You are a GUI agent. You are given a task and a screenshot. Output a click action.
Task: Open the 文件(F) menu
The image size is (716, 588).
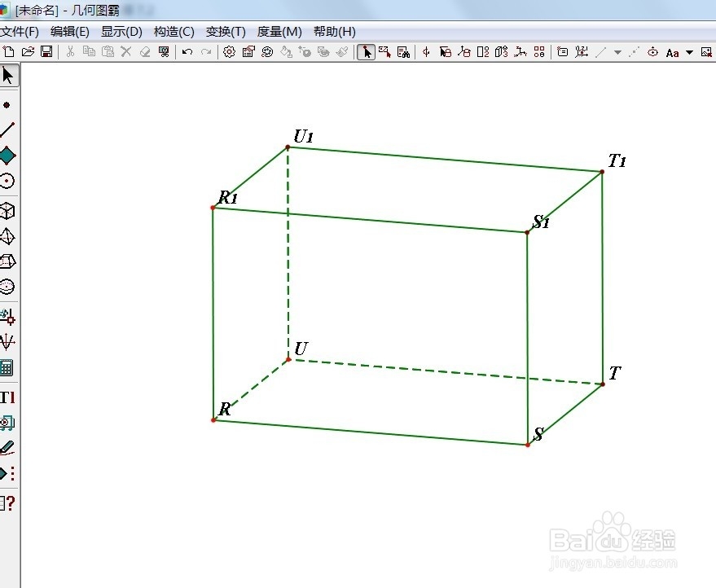point(20,32)
